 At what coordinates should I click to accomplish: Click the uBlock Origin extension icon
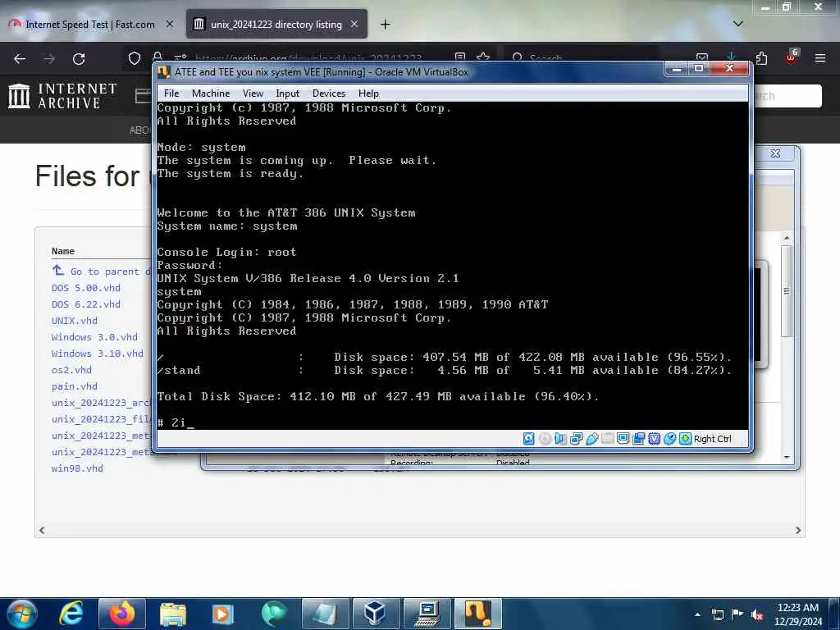[x=792, y=57]
